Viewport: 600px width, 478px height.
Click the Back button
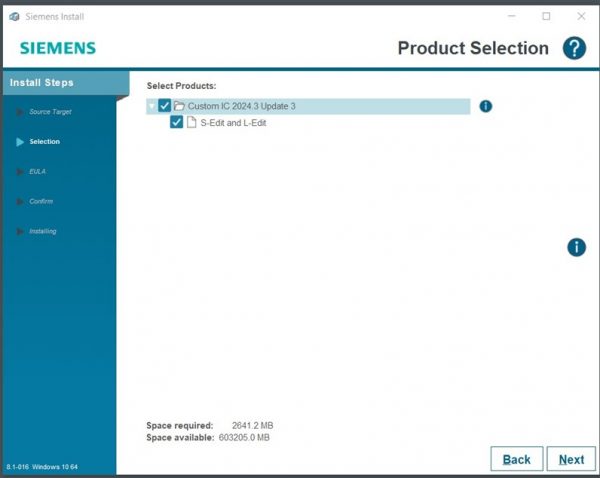(x=517, y=459)
